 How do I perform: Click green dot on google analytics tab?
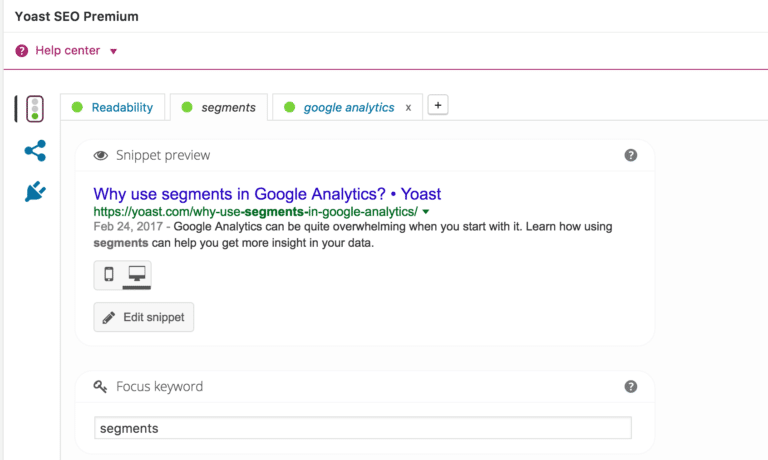289,107
